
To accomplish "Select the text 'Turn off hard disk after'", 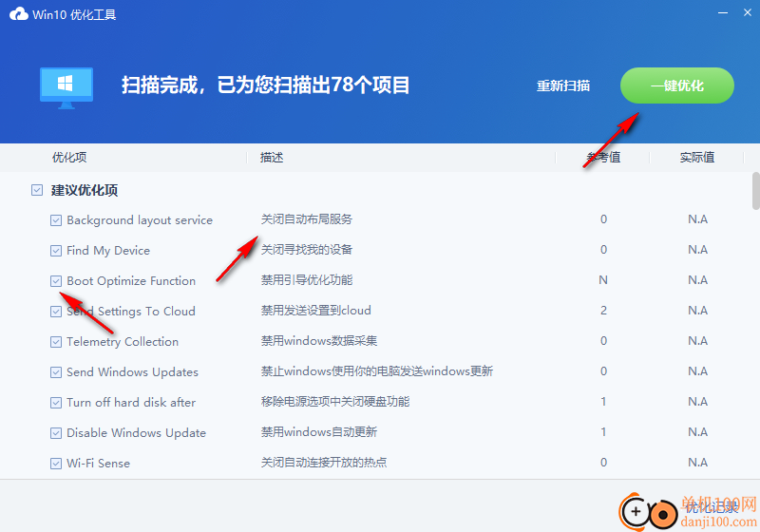I will 131,403.
